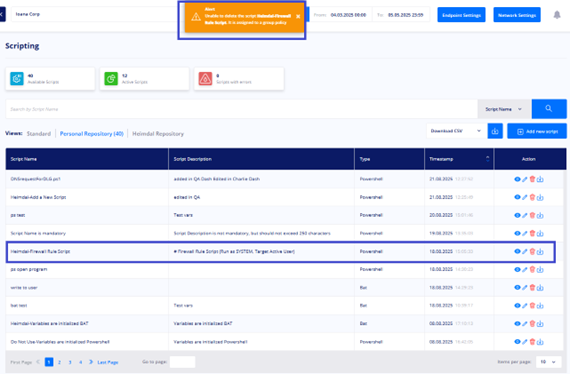View Heimdal-Variables are initialized BAT script
Screen dimensions: 570x374
[x=517, y=324]
